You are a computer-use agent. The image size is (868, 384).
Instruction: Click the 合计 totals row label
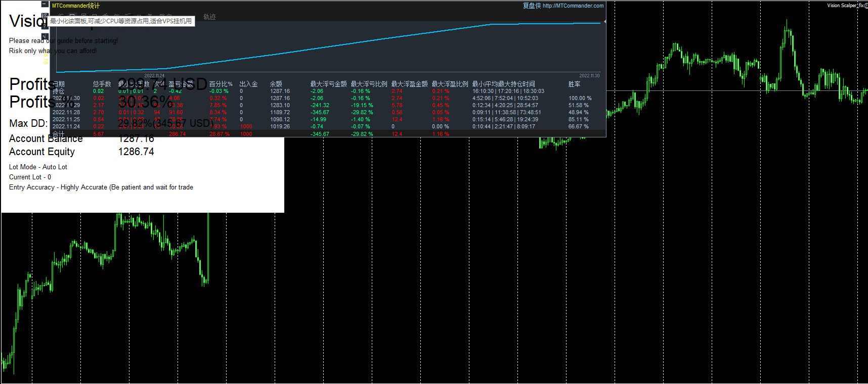[59, 134]
